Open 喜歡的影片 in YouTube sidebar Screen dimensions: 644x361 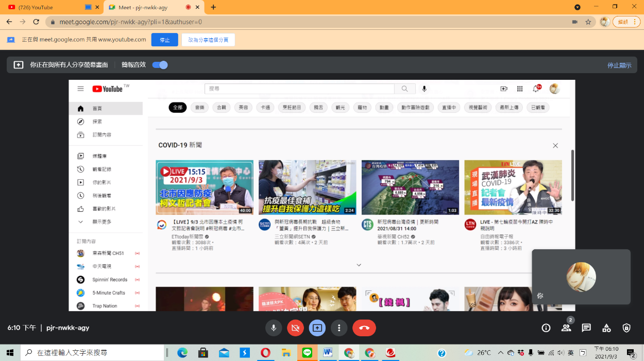click(x=106, y=209)
